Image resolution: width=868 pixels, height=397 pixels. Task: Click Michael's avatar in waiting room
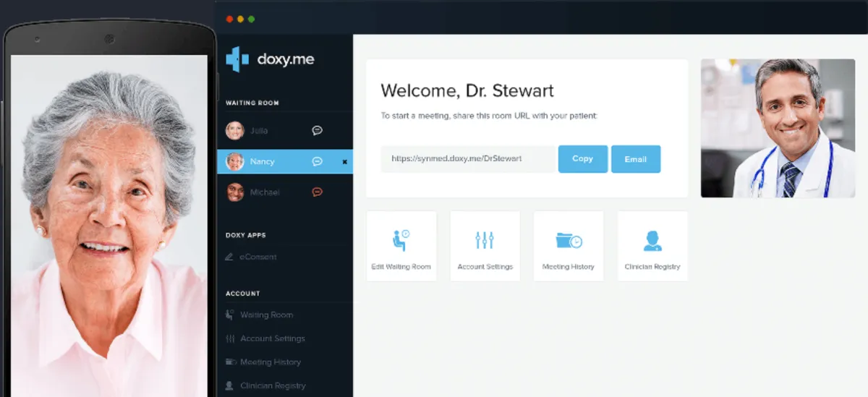(x=235, y=192)
